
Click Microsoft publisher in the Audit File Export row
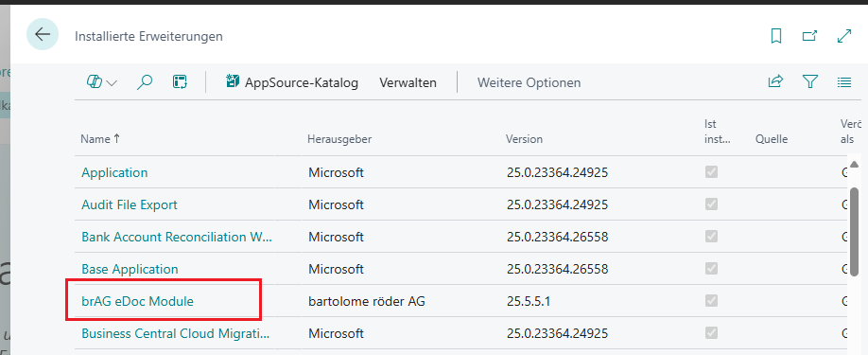point(336,204)
